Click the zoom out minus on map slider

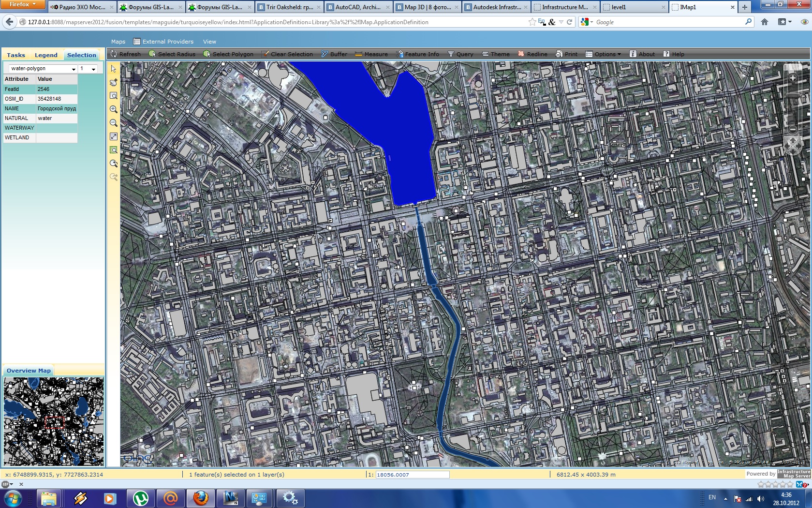[793, 130]
